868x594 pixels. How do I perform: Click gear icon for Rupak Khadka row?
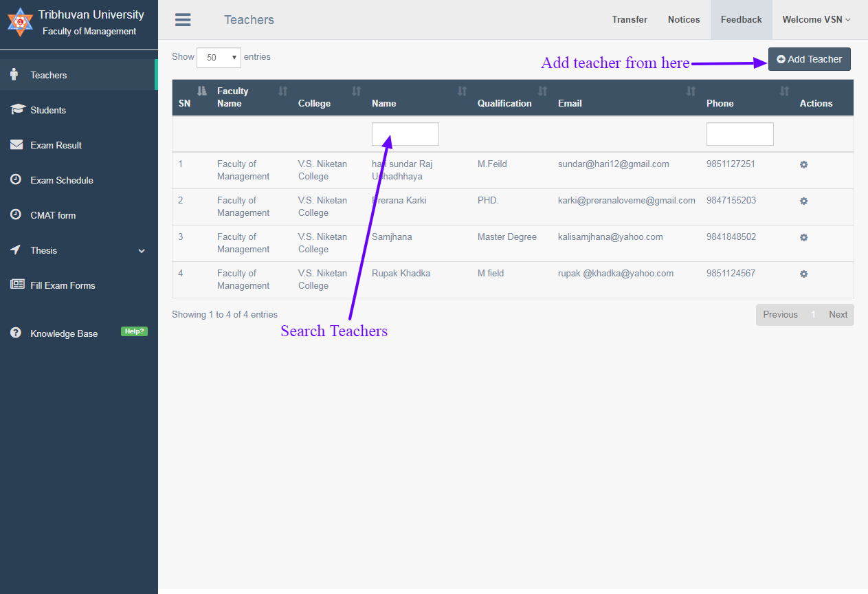803,274
